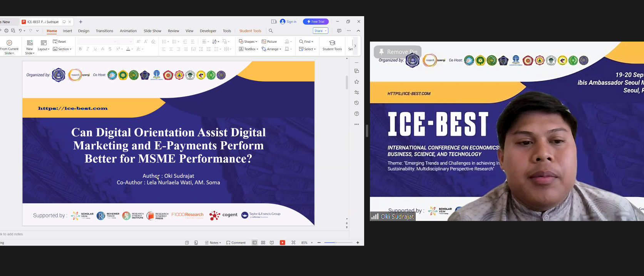Click the Print icon in quick access toolbar
This screenshot has width=644, height=276.
point(6,31)
